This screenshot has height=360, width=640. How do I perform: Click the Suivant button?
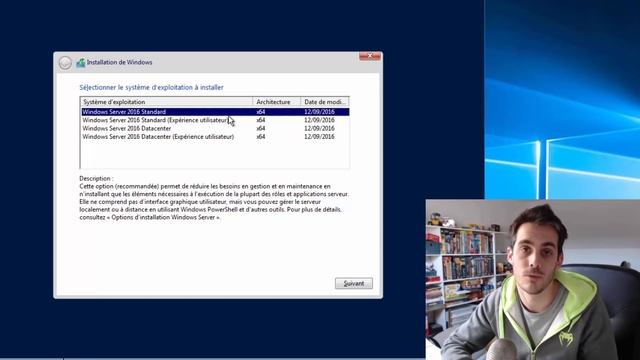(x=353, y=283)
